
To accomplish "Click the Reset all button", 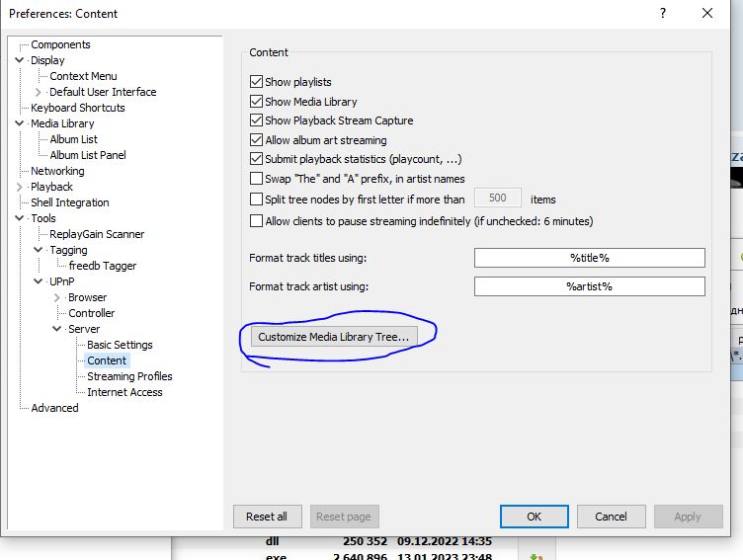I will [x=267, y=517].
